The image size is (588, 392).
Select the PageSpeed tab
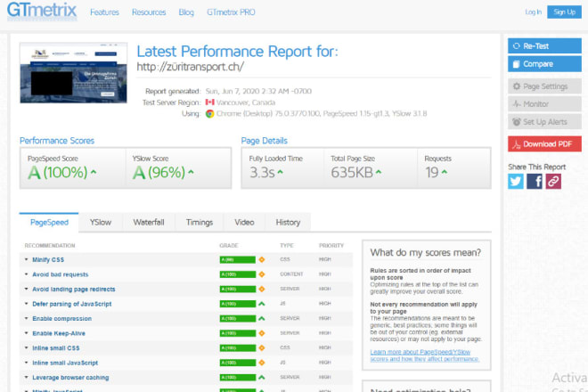point(49,223)
